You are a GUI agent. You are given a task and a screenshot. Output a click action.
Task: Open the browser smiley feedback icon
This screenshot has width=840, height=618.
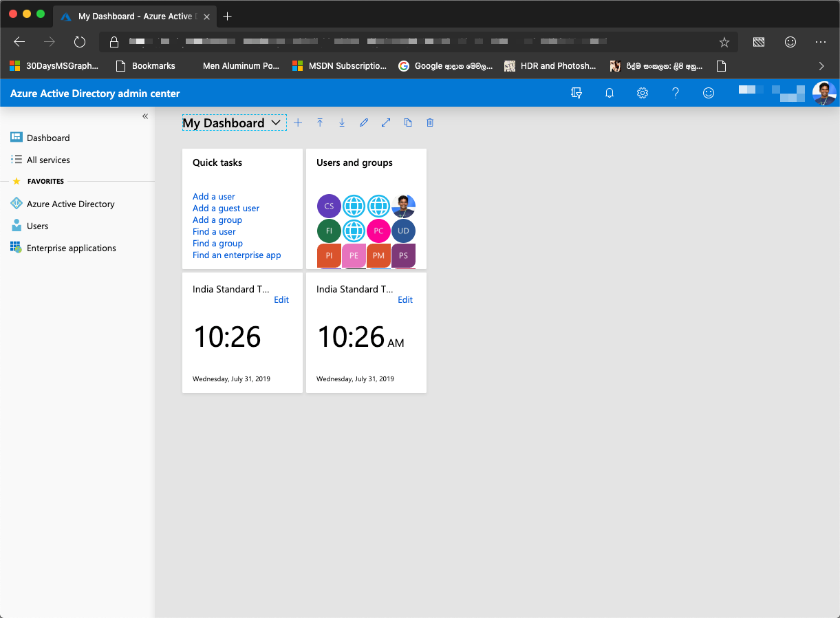[790, 42]
